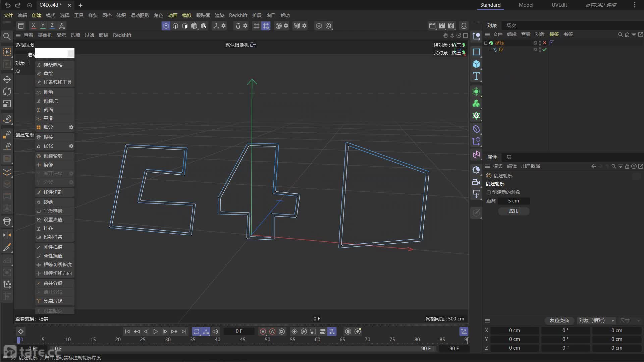
Task: Choose 创建轮廓 from the tool list
Action: coord(55,156)
